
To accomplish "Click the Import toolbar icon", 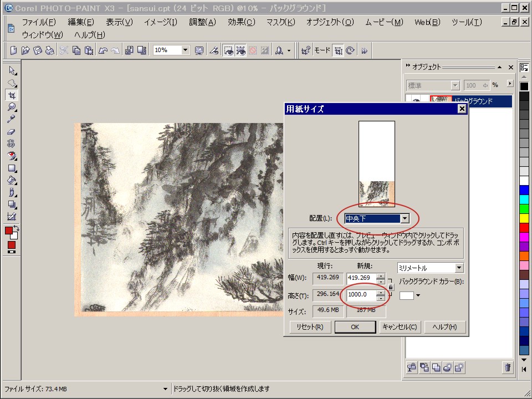I will tap(129, 50).
